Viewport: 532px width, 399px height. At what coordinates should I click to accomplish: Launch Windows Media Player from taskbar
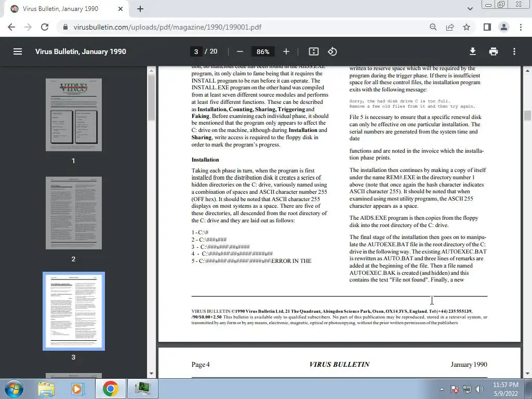pyautogui.click(x=77, y=389)
